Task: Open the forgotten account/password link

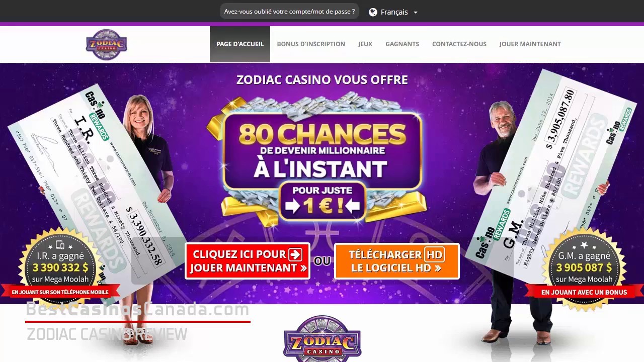Action: [x=289, y=12]
